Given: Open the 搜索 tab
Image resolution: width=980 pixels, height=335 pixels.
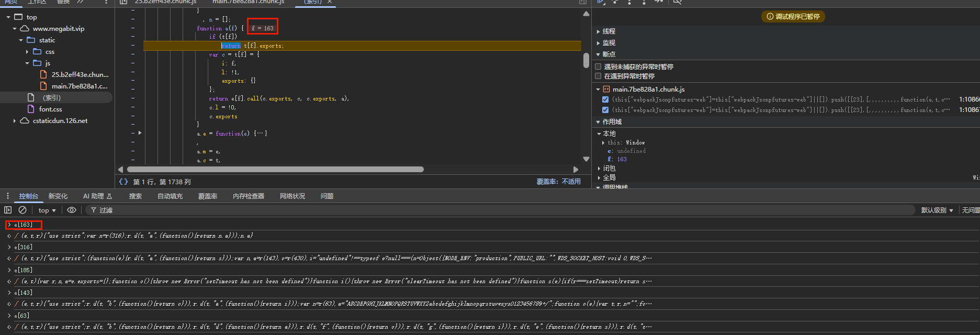Looking at the screenshot, I should pos(136,196).
